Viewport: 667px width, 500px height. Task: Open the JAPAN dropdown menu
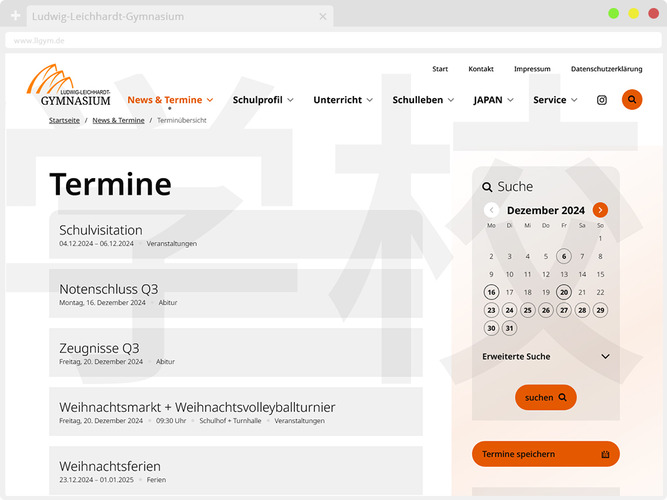(494, 100)
